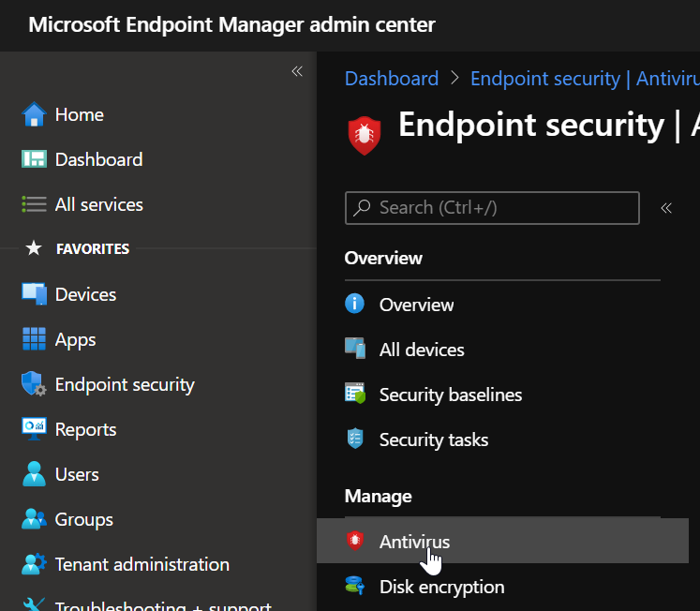The width and height of the screenshot is (700, 611).
Task: Open the Apps grid icon
Action: click(x=34, y=339)
